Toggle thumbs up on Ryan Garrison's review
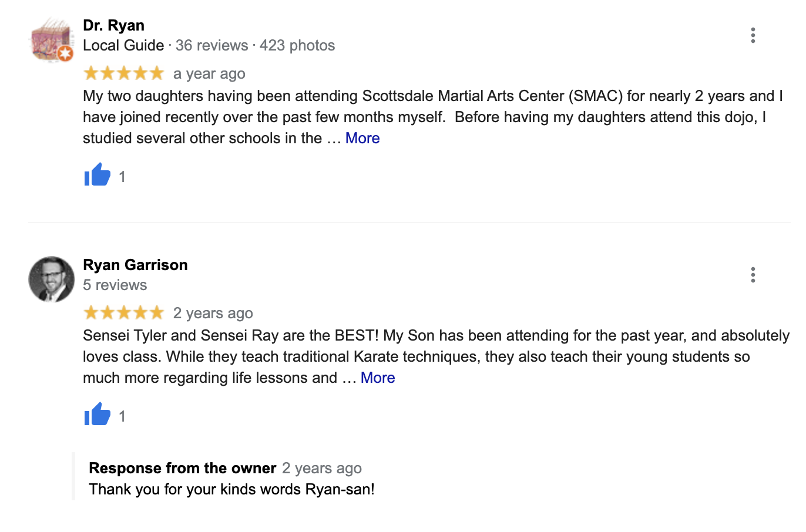 98,415
